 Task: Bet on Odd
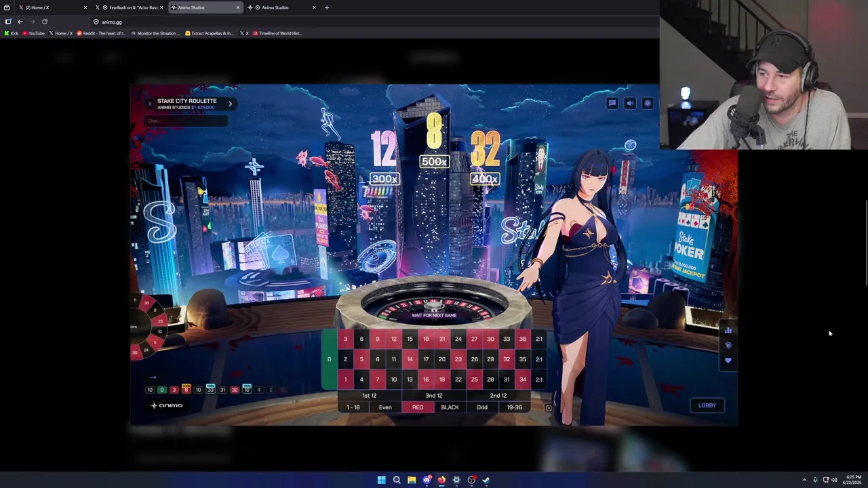coord(482,407)
